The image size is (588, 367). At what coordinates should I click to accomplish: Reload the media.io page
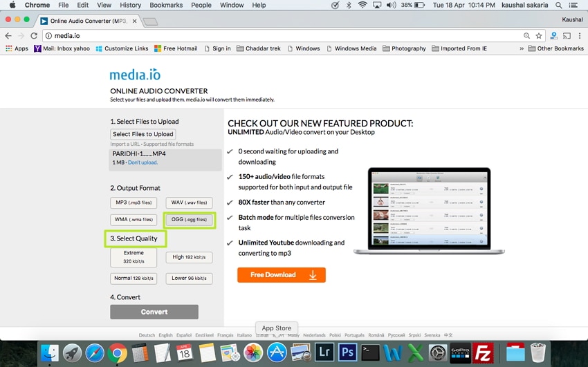tap(34, 35)
